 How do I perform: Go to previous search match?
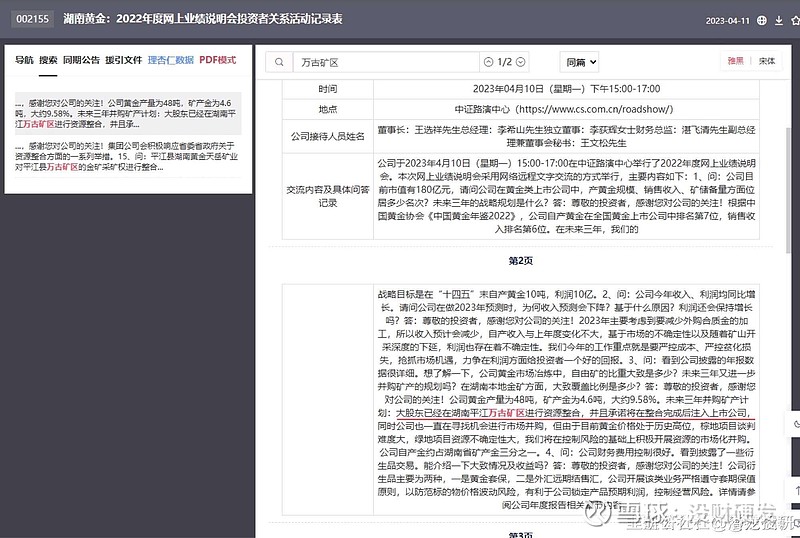coord(488,62)
